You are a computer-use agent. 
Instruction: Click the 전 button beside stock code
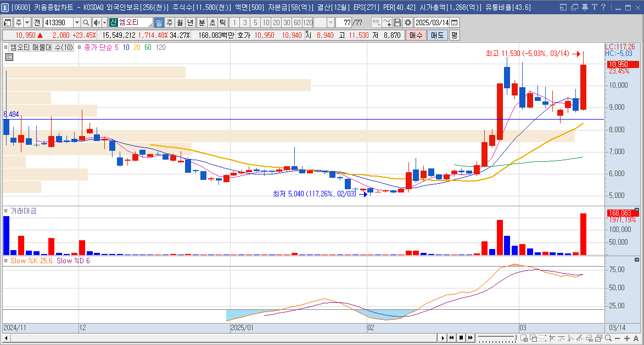37,22
